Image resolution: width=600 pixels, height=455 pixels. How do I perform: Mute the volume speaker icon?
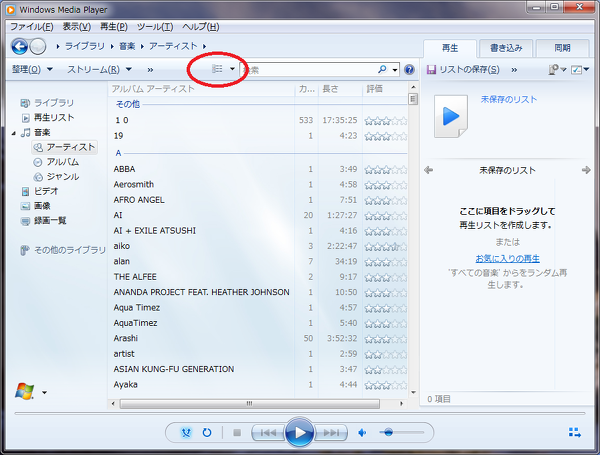tap(363, 433)
